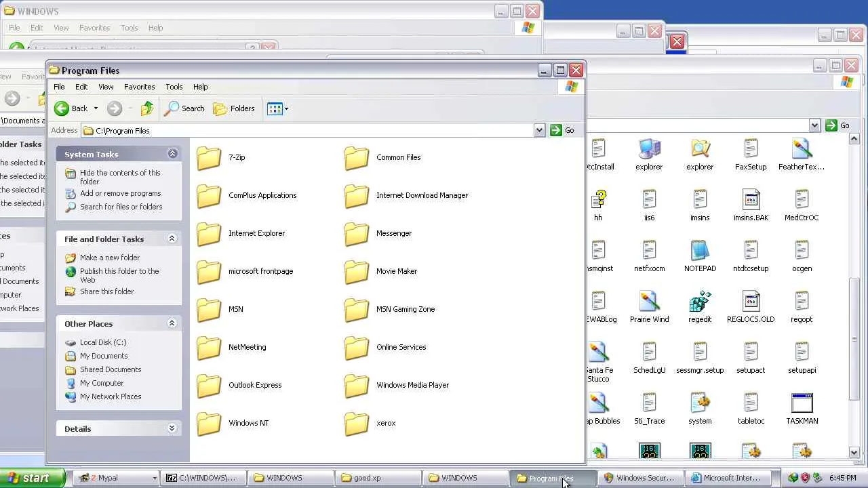Select the MSN Gaming Zone folder icon
This screenshot has height=488, width=868.
pos(357,310)
